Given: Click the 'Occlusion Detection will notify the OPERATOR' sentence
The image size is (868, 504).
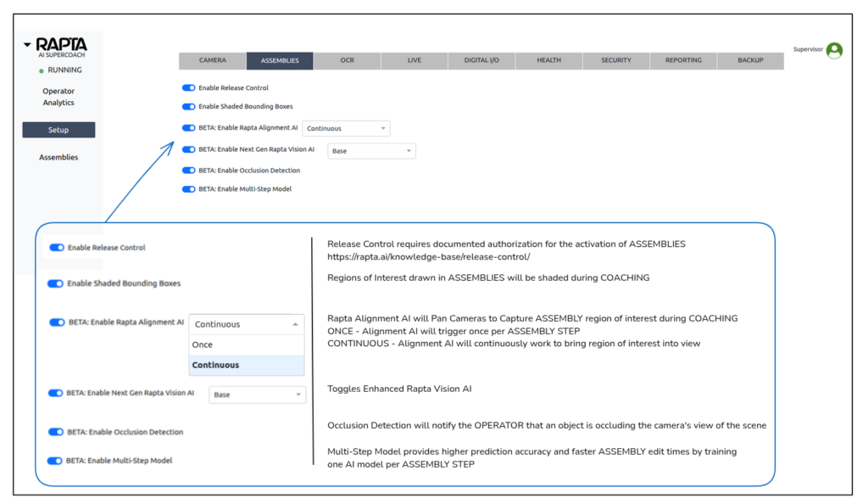Looking at the screenshot, I should pos(547,425).
